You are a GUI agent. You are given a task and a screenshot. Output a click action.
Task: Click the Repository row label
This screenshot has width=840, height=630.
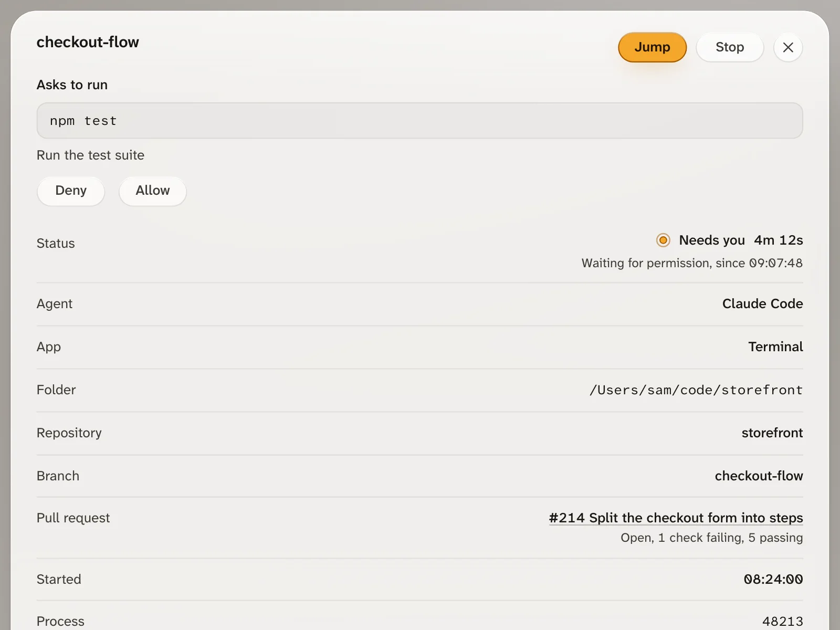click(x=69, y=433)
